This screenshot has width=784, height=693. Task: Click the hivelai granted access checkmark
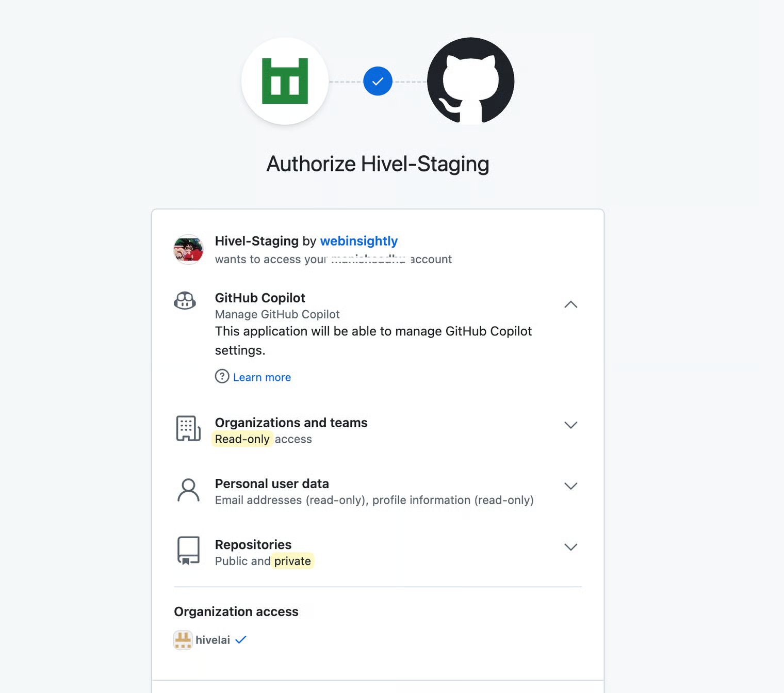(x=241, y=640)
